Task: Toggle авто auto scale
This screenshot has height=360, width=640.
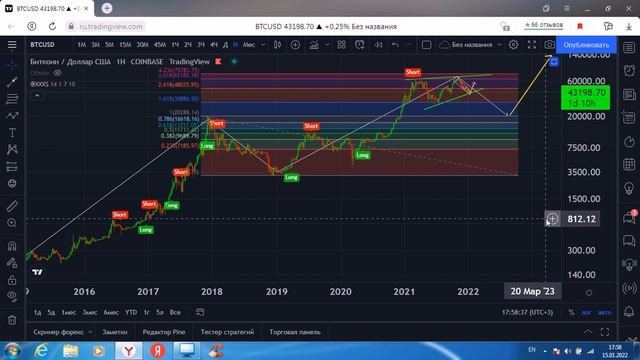Action: (605, 313)
